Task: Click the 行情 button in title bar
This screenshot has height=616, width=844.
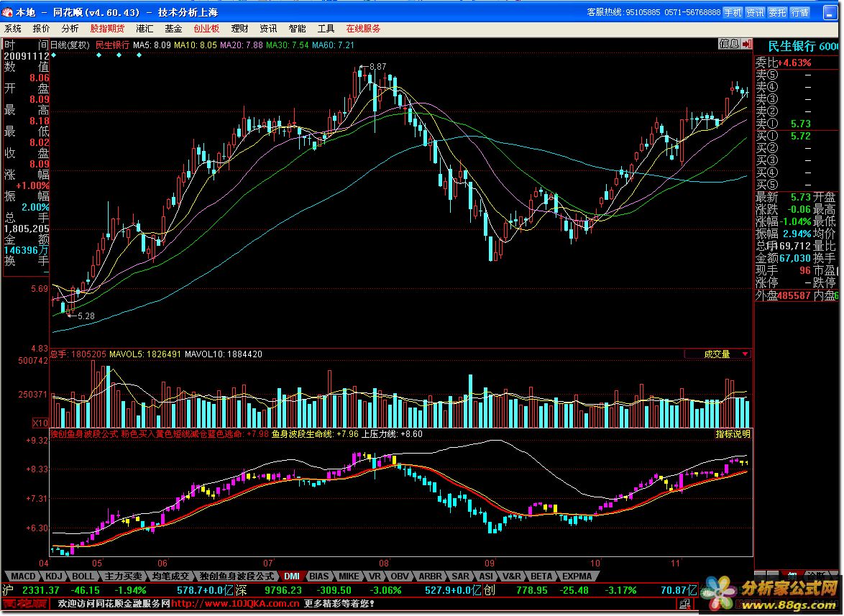Action: [x=800, y=12]
